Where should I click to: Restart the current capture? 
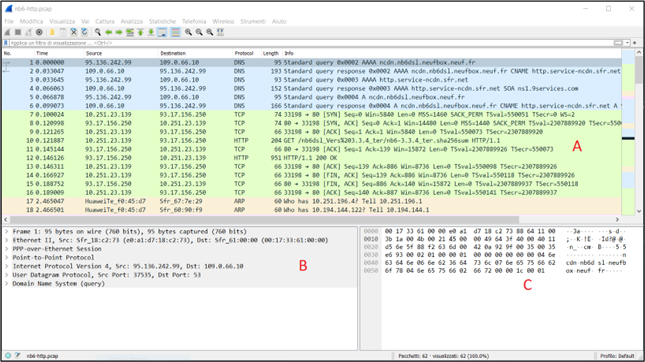(x=28, y=32)
